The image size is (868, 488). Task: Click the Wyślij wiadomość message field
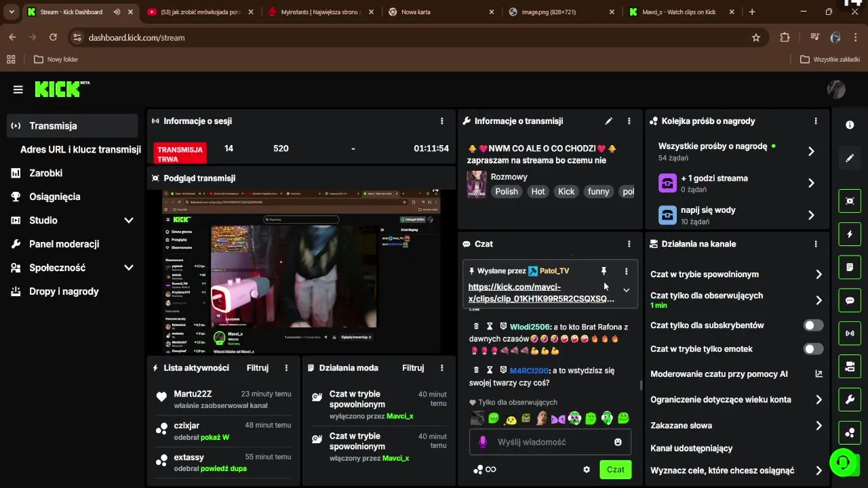pyautogui.click(x=550, y=442)
